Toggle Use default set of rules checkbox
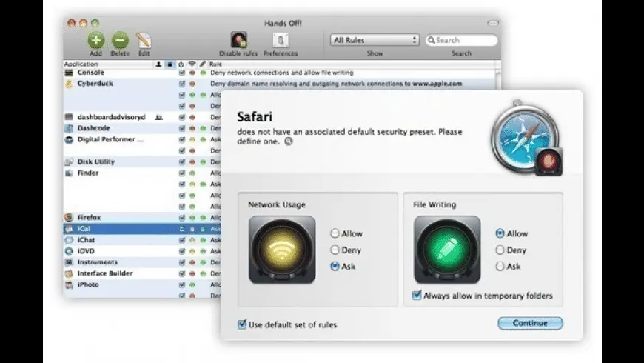644x363 pixels. 242,324
